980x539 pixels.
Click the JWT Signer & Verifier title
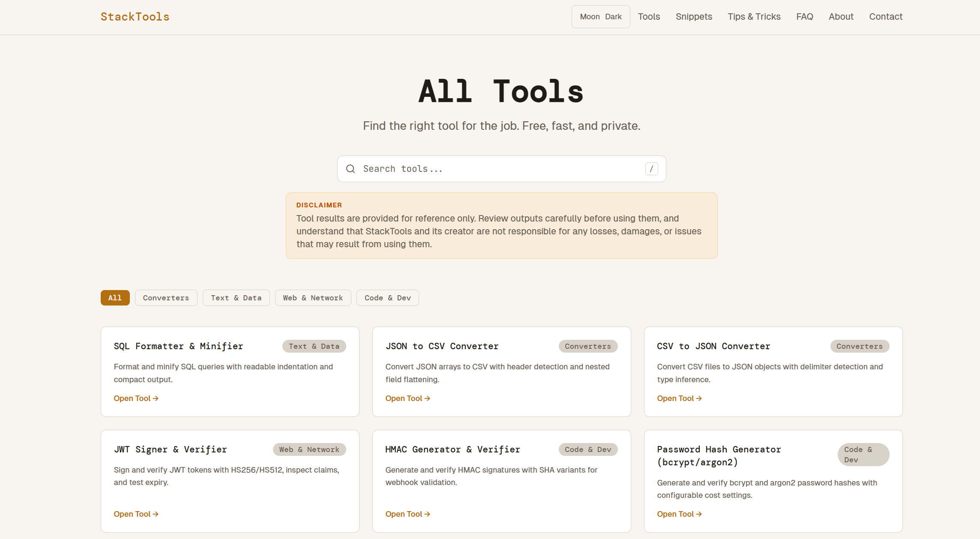(x=170, y=449)
